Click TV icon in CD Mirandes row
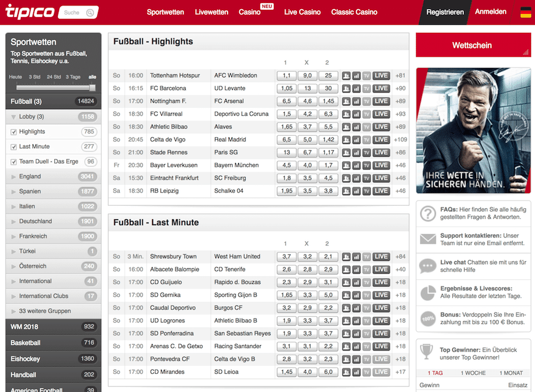 click(366, 372)
